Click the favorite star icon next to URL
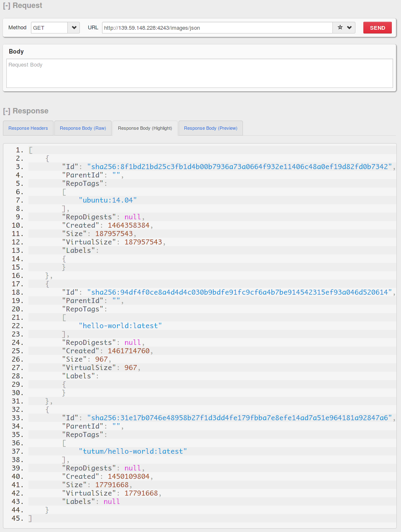Viewport: 401px width, 532px height. tap(340, 28)
